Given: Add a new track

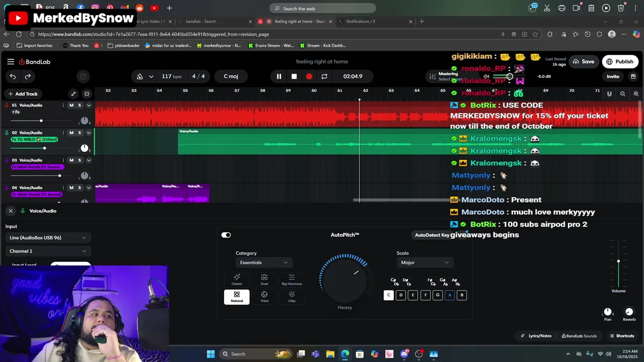Looking at the screenshot, I should pos(23,94).
